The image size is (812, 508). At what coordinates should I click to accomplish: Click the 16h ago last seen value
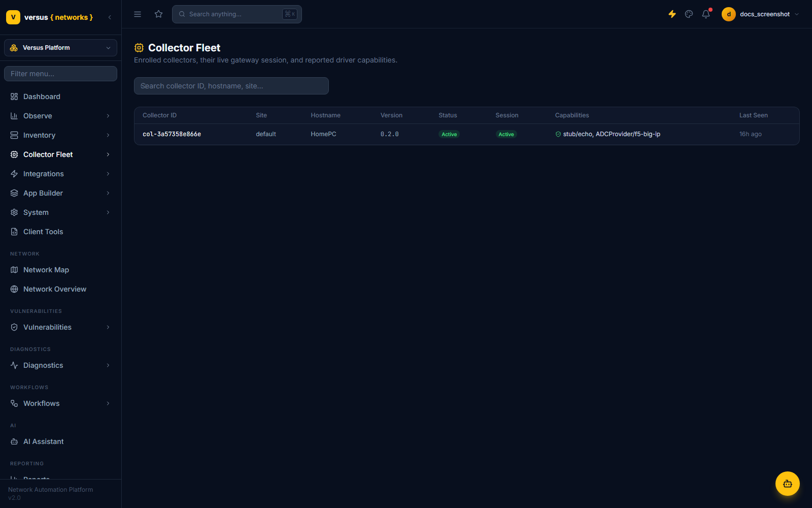tap(750, 134)
